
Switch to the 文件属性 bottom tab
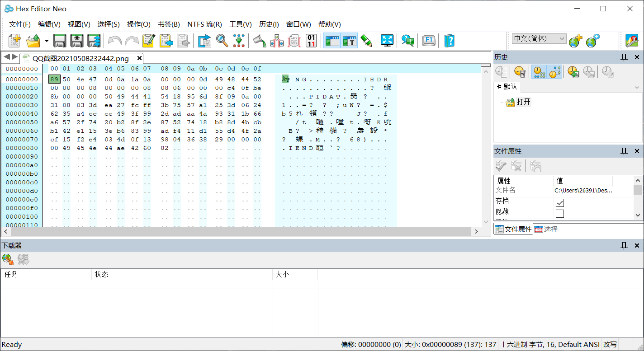[x=513, y=229]
